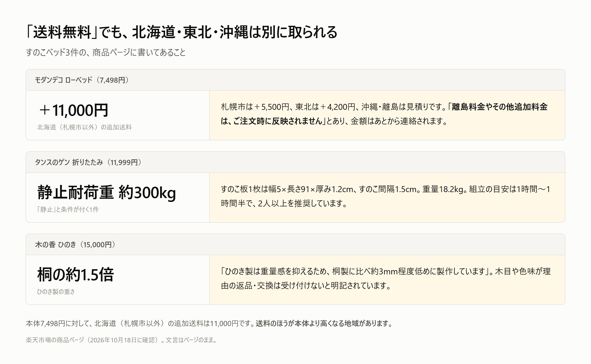Click the source note 楽天市場の商品ページ（2026年10月18日に確認）
Screen dimensions: 591x364
(121, 340)
